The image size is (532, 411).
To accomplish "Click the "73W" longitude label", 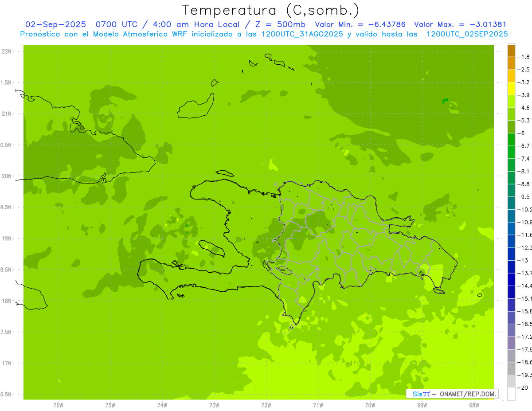I will click(214, 405).
